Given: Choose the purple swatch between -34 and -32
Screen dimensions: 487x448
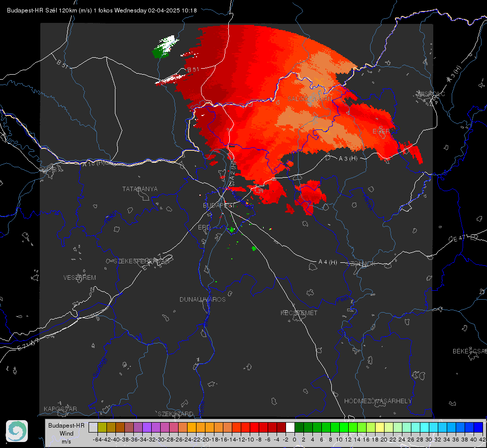Looking at the screenshot, I should pos(147,428).
